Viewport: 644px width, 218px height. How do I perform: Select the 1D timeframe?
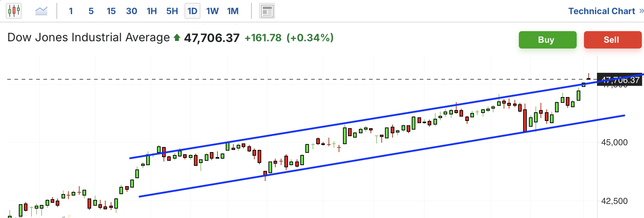(192, 11)
